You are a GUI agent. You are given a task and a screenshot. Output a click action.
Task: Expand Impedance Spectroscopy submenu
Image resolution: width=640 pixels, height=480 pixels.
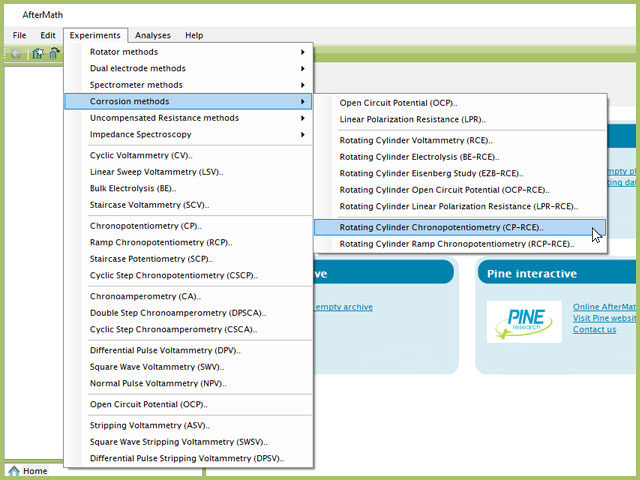click(188, 134)
